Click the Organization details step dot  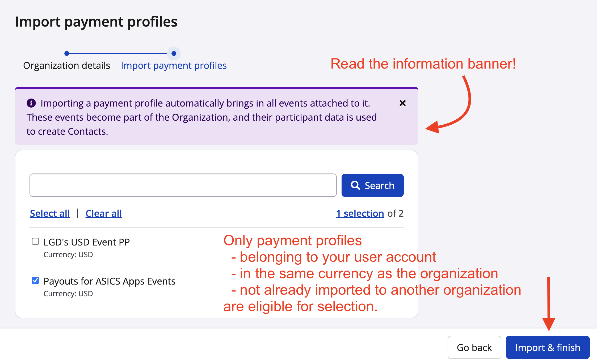pyautogui.click(x=67, y=53)
